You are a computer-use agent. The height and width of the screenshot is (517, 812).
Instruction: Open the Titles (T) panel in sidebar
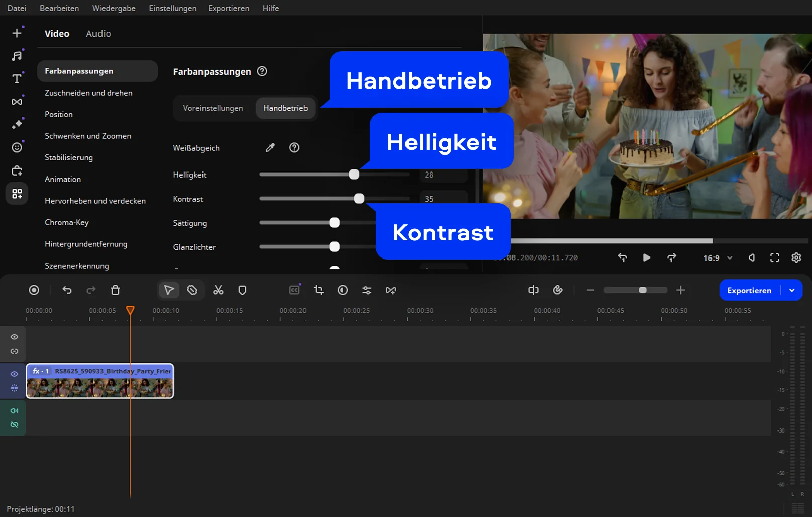pos(17,79)
